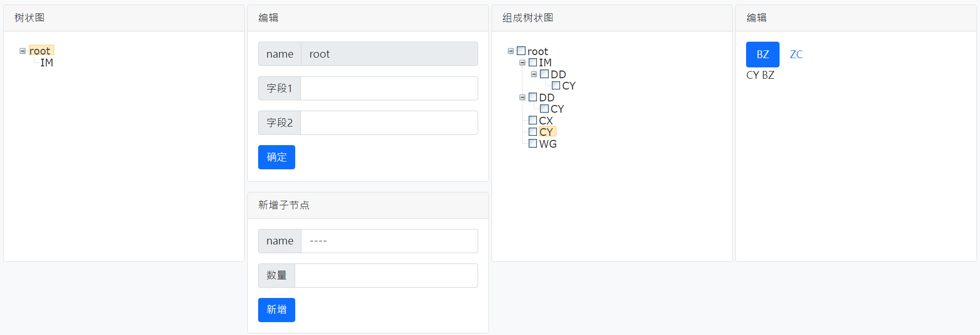Screen dimensions: 980x335
Task: Collapse the root node in composition tree
Action: [511, 51]
